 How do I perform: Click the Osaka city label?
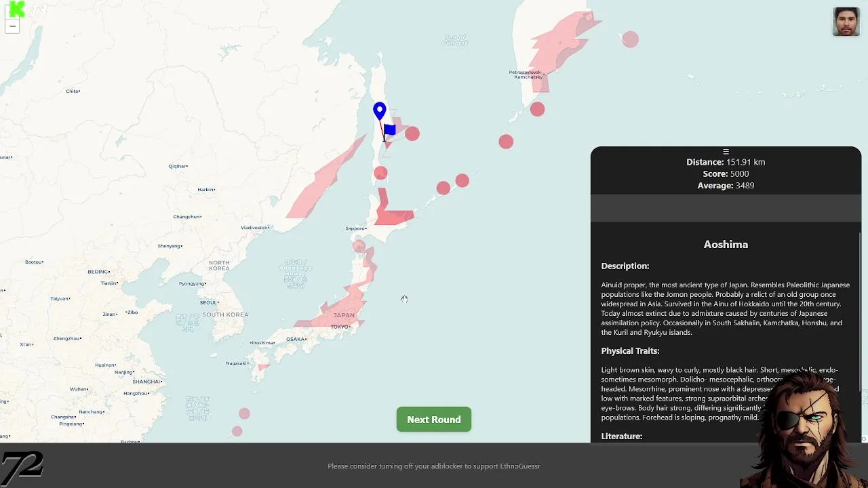coord(296,339)
